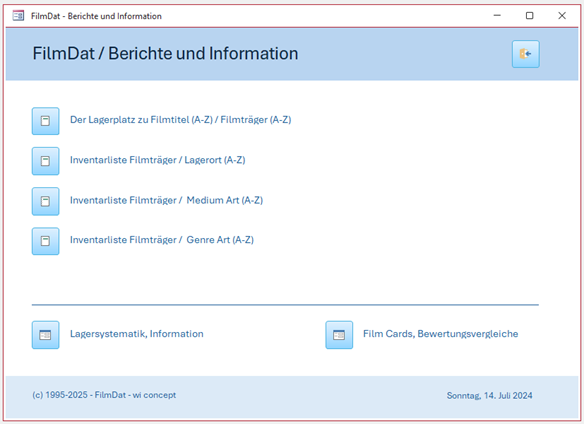Select the 'Der Lagerplatz zu Filmtitel (A-Z)' text link
The width and height of the screenshot is (584, 424).
[x=141, y=120]
